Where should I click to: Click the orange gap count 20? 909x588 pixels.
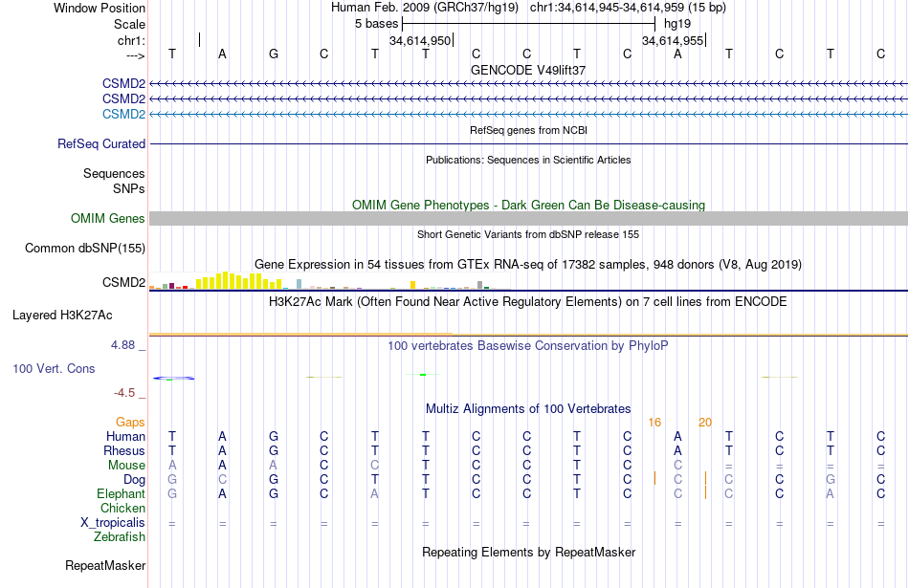coord(705,423)
